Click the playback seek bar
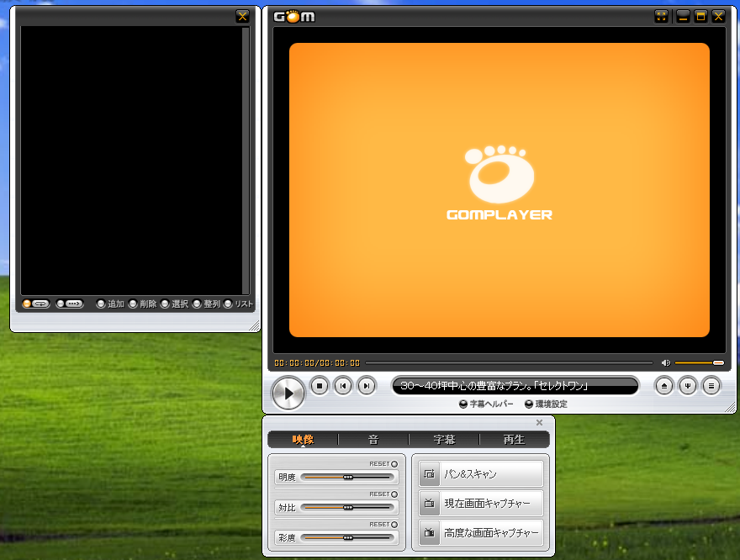740x560 pixels. tap(510, 362)
